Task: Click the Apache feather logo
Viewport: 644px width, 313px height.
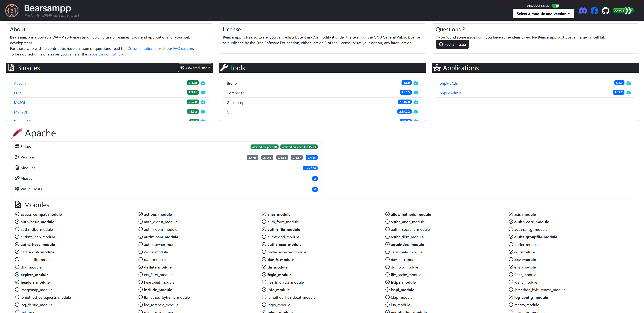Action: coord(17,133)
